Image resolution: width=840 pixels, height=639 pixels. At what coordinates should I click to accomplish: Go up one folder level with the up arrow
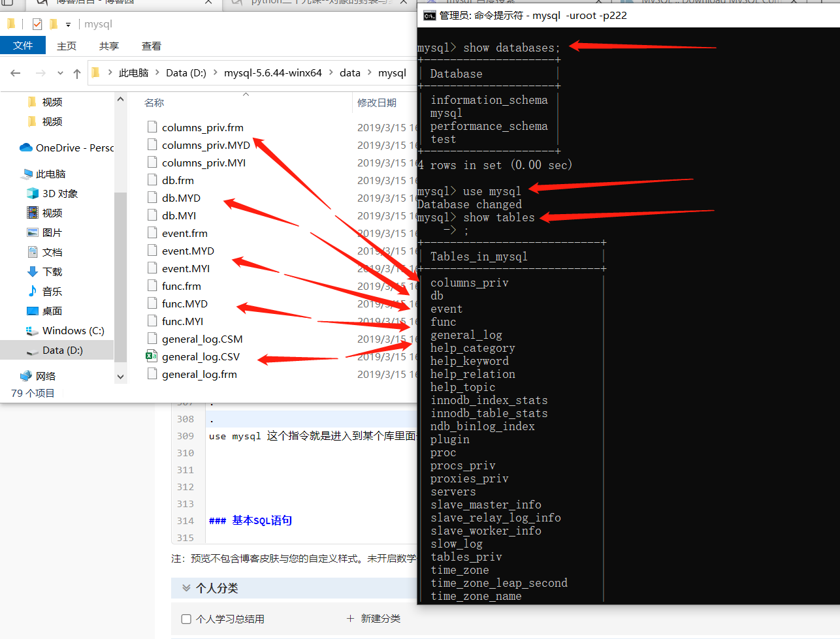77,73
